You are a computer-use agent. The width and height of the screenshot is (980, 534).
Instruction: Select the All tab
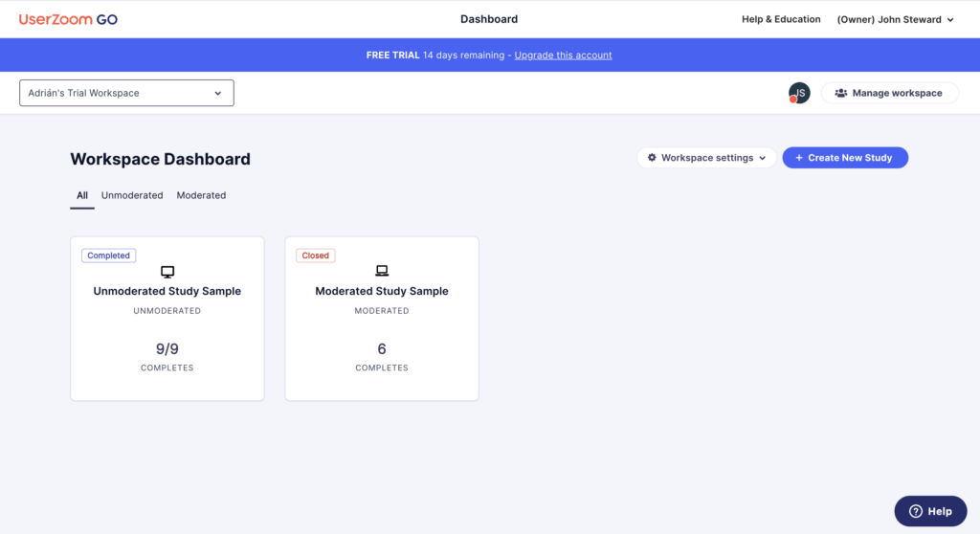pyautogui.click(x=82, y=195)
